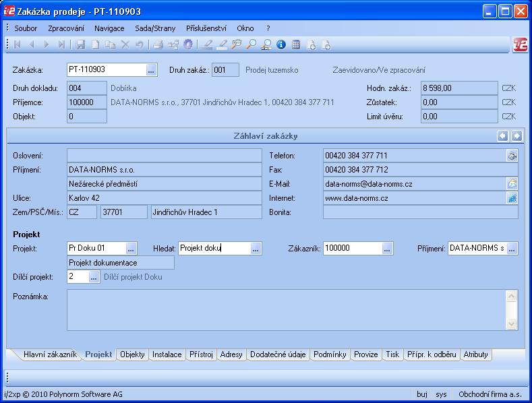
Task: Open website icon beside Internet field
Action: [x=512, y=198]
